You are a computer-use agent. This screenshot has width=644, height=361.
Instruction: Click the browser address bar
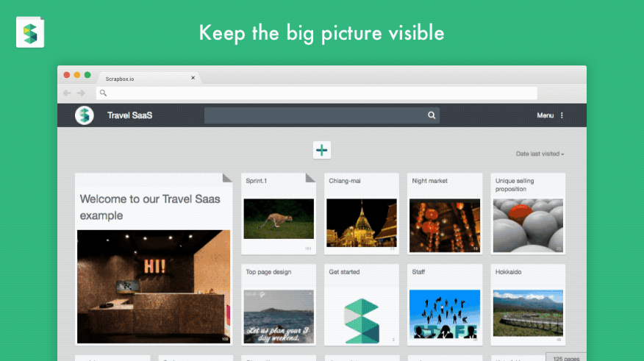(x=317, y=93)
